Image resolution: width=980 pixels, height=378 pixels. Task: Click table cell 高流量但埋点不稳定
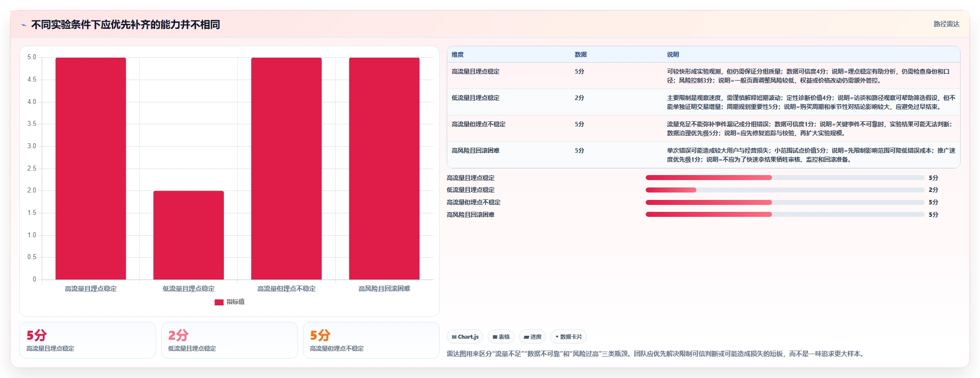click(479, 124)
